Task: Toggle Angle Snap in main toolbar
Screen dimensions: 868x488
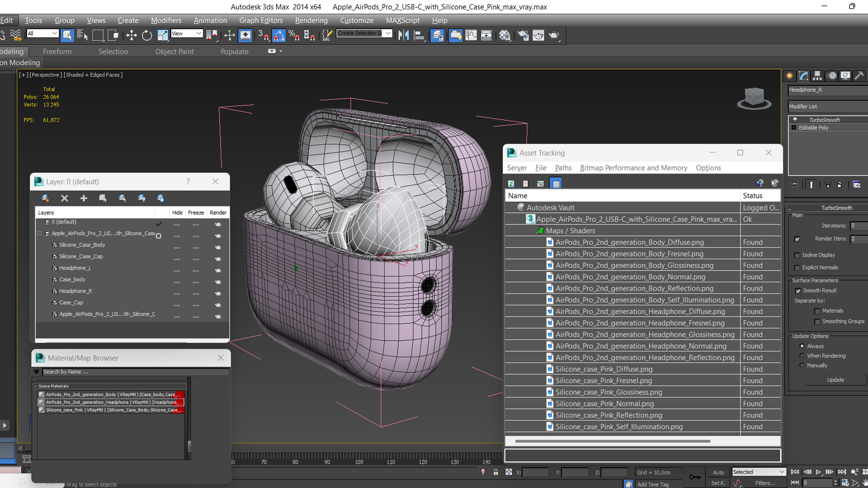Action: coord(279,35)
